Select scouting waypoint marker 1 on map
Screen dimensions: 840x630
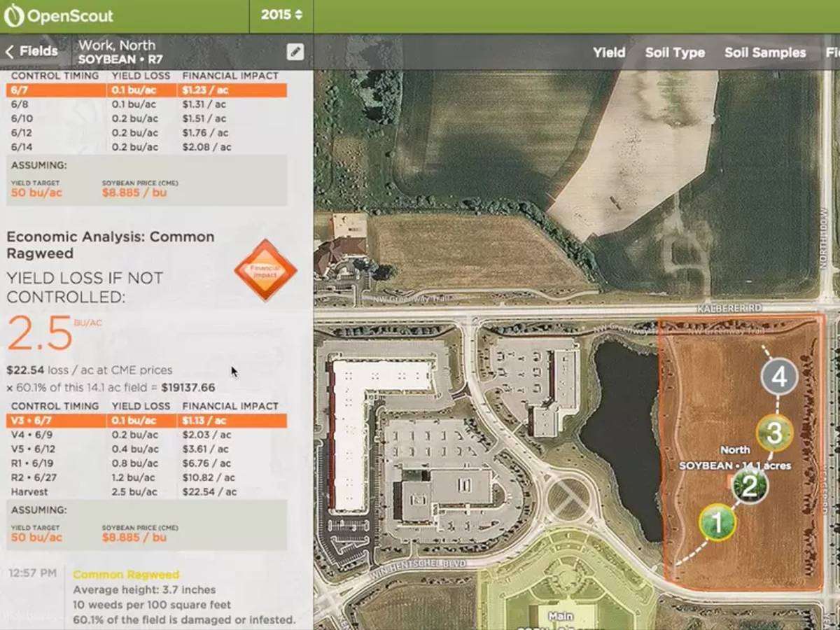tap(717, 521)
